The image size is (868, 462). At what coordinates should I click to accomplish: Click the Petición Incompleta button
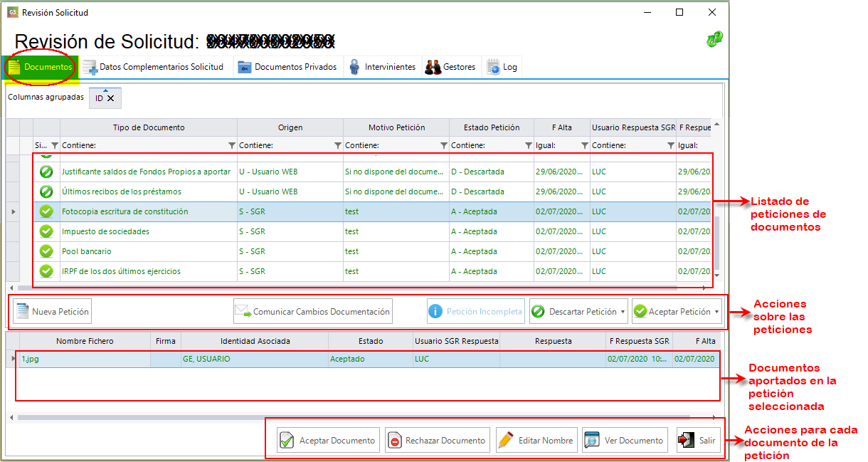[x=476, y=311]
